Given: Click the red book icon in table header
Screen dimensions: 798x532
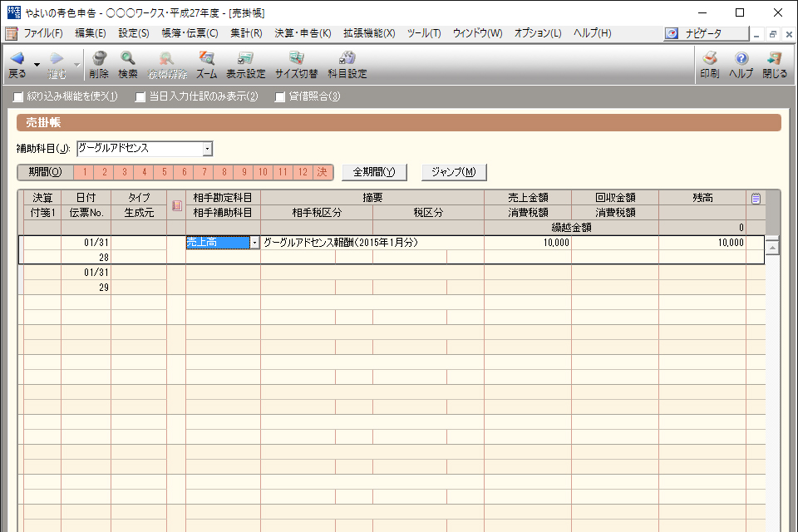Looking at the screenshot, I should (176, 205).
